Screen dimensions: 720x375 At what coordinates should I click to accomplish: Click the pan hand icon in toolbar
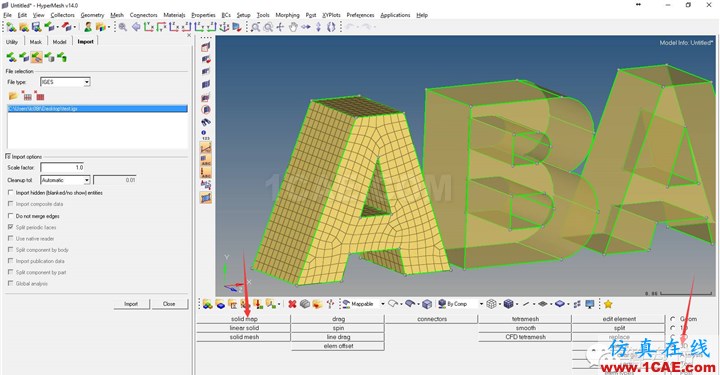(293, 27)
